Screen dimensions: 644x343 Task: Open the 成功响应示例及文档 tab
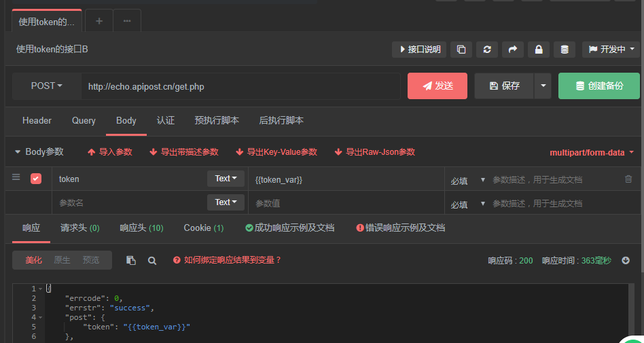(x=290, y=228)
